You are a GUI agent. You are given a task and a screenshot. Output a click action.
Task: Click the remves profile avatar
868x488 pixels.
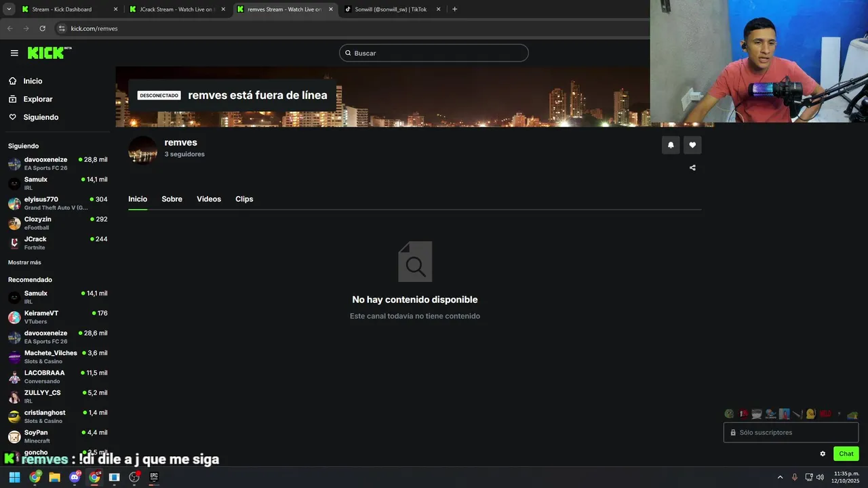coord(142,150)
